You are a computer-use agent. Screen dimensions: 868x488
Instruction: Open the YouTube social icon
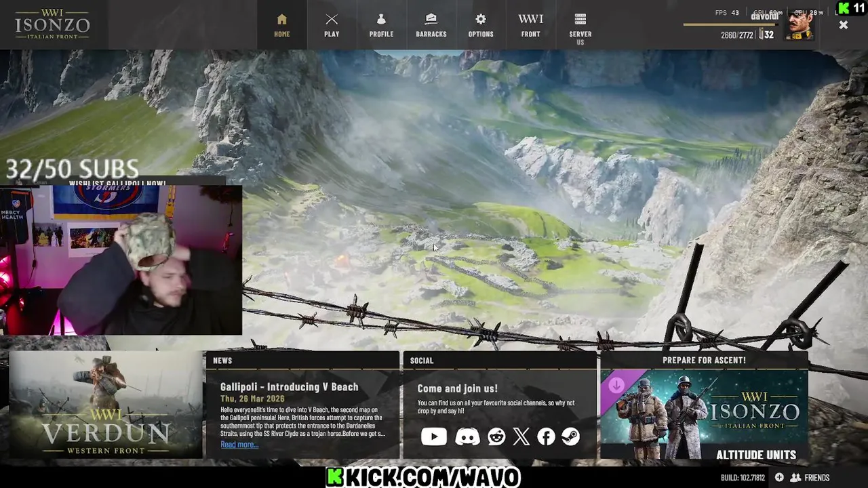[434, 436]
